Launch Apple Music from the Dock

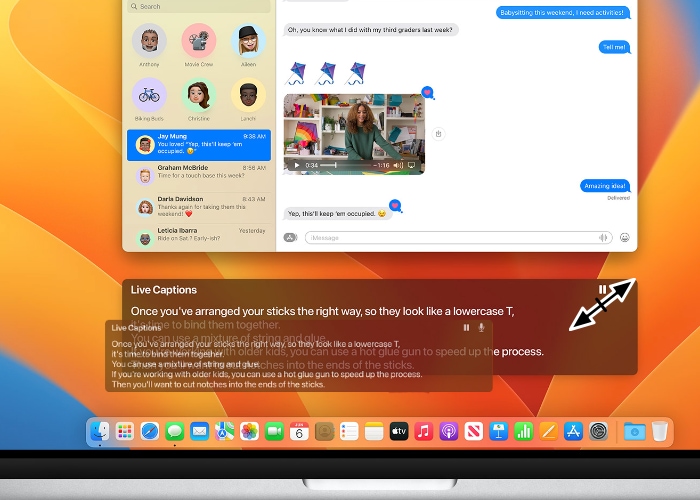tap(423, 431)
